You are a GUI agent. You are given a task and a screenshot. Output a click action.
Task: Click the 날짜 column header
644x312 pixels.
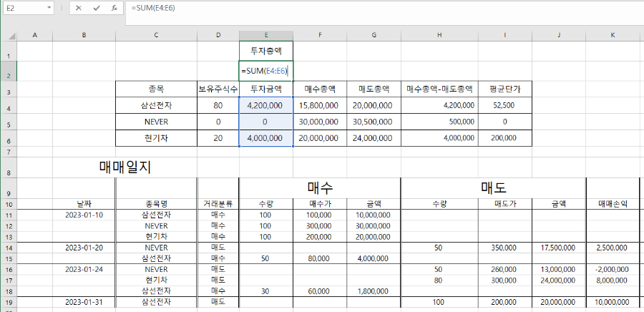[84, 204]
